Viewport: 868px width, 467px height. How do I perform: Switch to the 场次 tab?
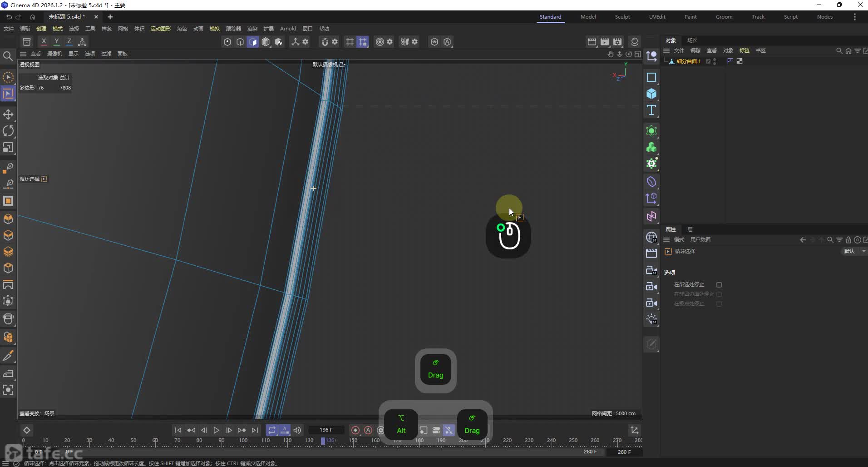coord(692,40)
